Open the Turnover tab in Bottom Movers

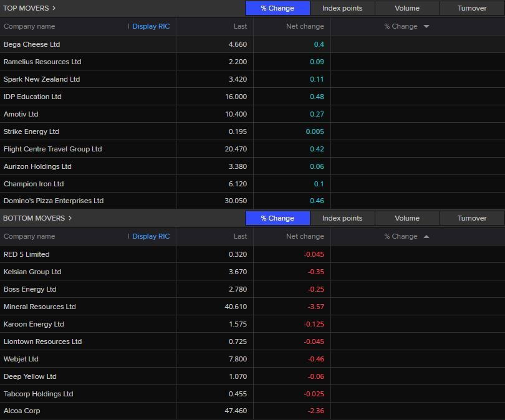pyautogui.click(x=472, y=218)
